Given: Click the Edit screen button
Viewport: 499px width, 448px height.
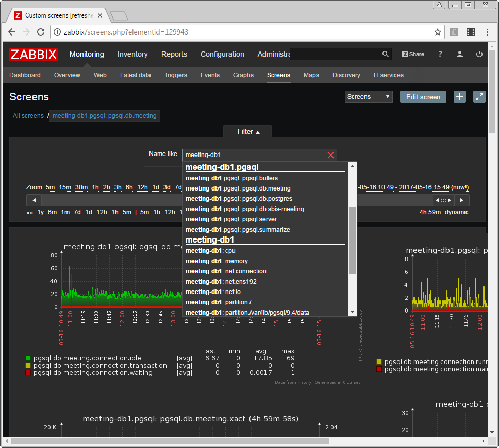Looking at the screenshot, I should point(423,97).
